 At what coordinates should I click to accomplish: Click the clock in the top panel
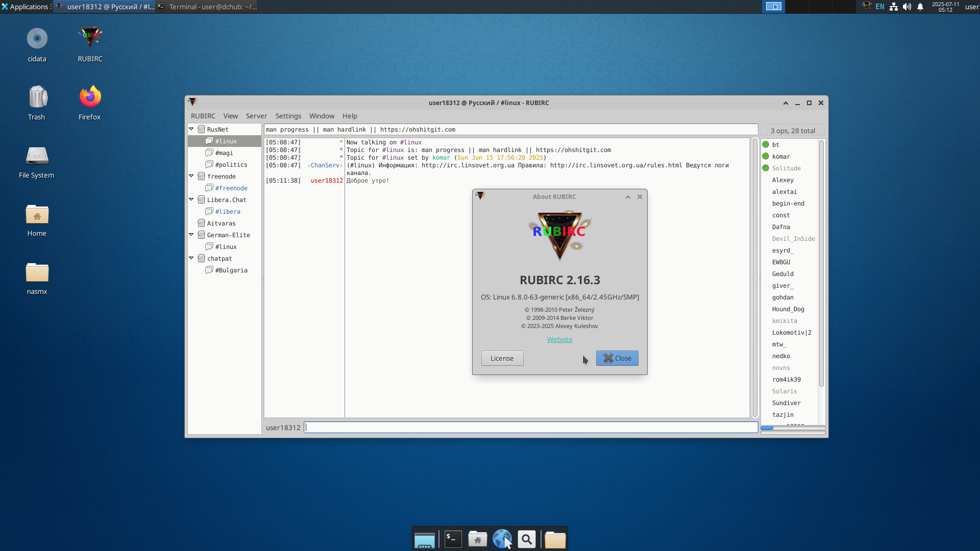click(945, 7)
